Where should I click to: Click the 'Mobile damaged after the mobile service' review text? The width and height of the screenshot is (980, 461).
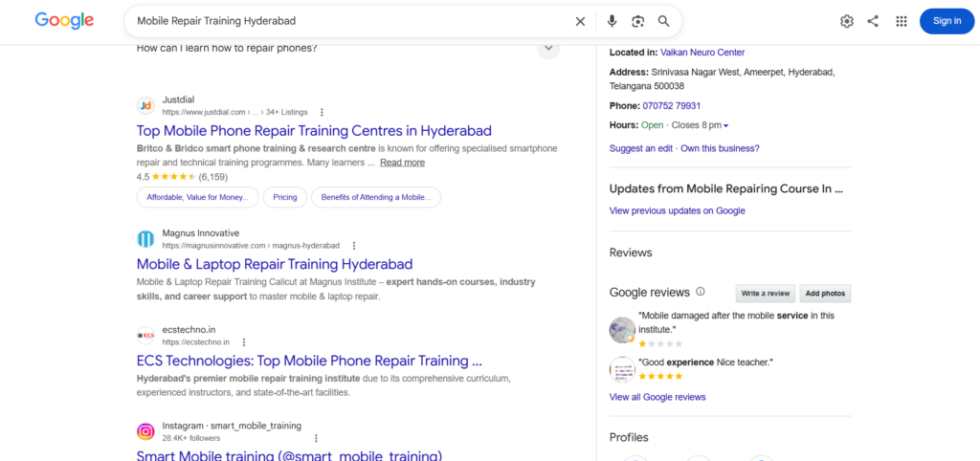[x=736, y=322]
